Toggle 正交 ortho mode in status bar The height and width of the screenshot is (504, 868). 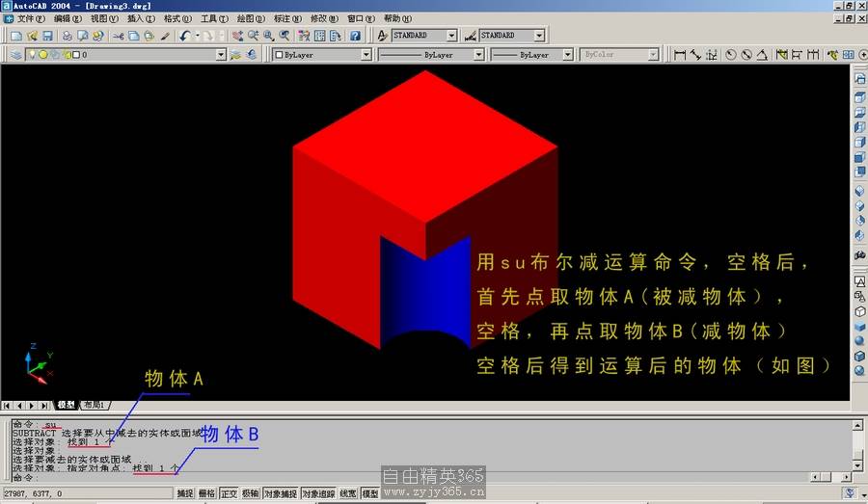tap(229, 493)
